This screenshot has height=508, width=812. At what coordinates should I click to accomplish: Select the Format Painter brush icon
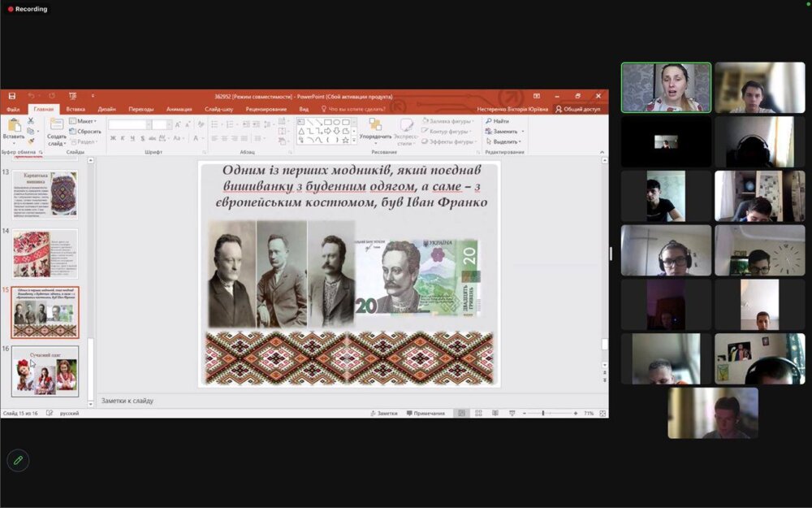point(31,141)
